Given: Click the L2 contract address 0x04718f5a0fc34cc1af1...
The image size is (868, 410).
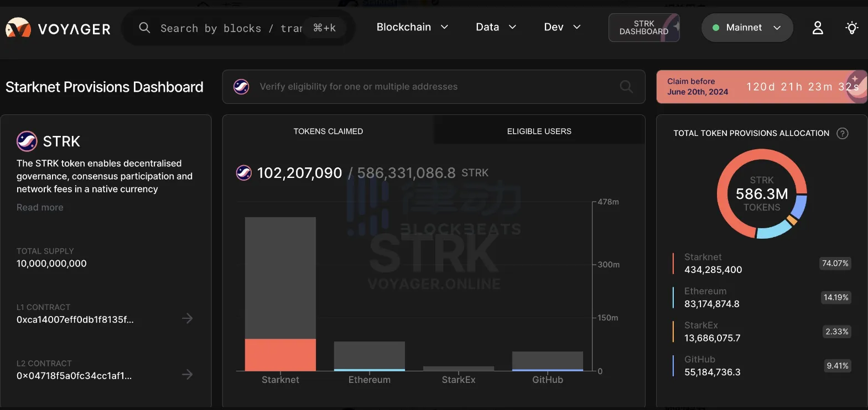Looking at the screenshot, I should 74,376.
